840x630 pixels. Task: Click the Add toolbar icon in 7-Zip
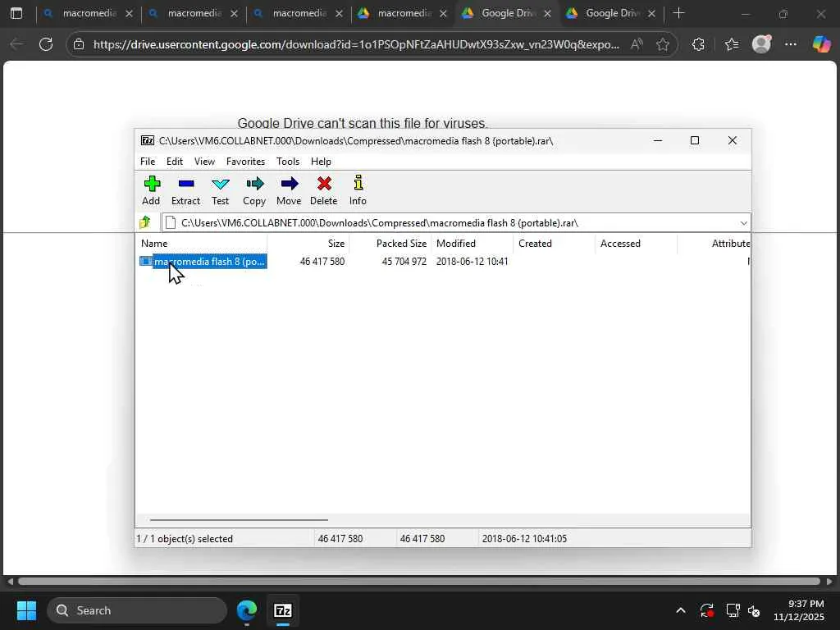[x=152, y=190]
